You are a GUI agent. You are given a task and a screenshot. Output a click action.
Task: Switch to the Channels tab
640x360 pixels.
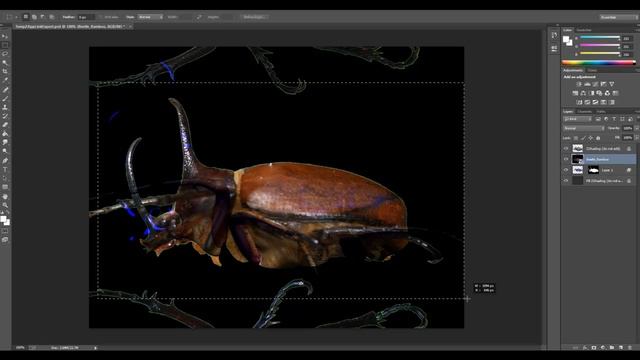[x=584, y=111]
